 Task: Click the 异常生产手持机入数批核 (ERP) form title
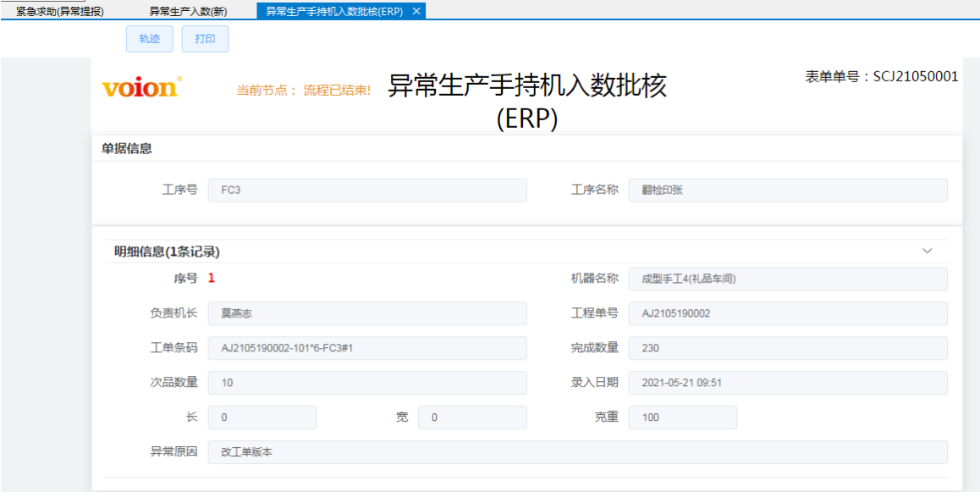pyautogui.click(x=527, y=102)
